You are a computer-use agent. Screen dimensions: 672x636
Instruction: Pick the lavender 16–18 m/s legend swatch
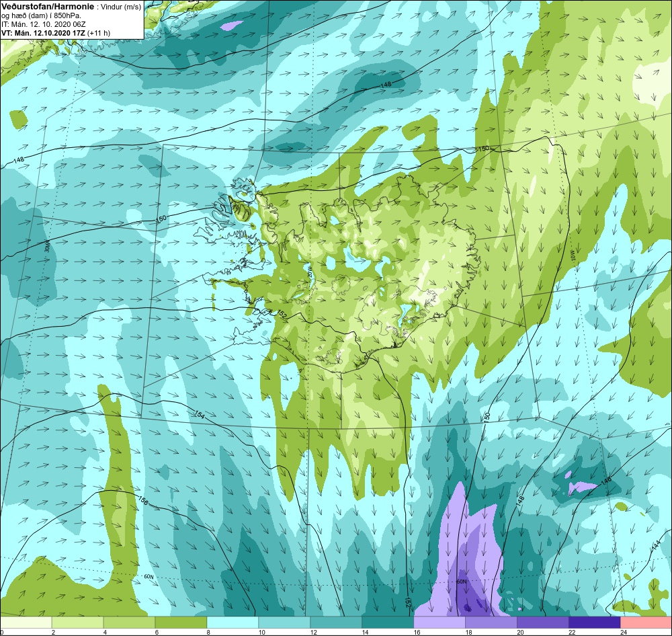pyautogui.click(x=439, y=623)
